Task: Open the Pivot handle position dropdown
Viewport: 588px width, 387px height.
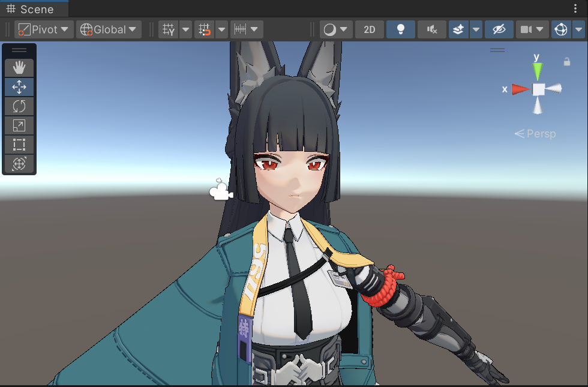Action: [x=44, y=29]
